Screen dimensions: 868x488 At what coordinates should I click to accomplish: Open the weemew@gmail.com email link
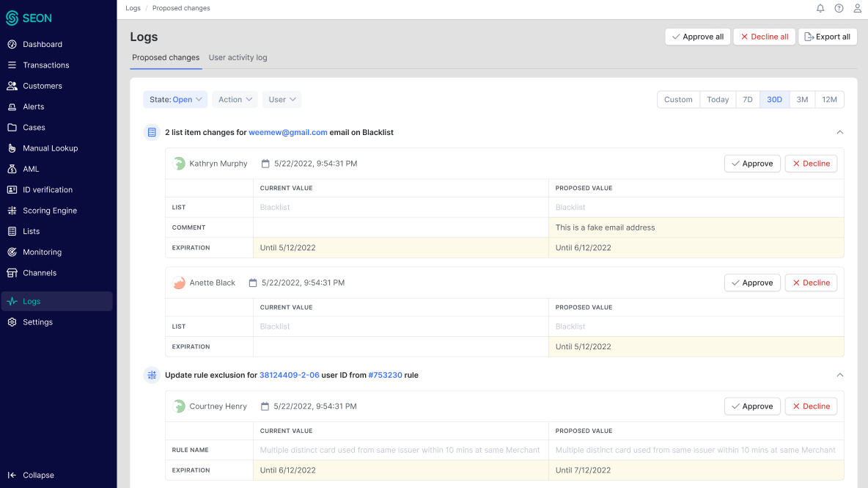[287, 133]
